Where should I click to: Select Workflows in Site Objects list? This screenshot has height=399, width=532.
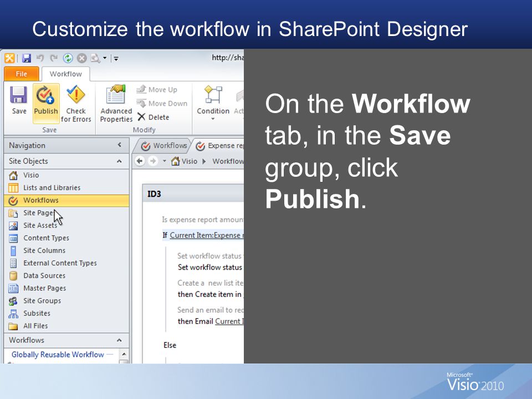pos(66,200)
